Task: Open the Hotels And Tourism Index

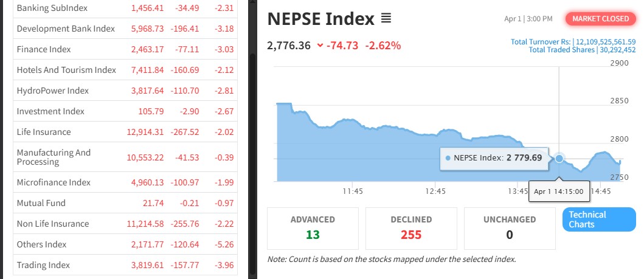Action: (x=66, y=70)
